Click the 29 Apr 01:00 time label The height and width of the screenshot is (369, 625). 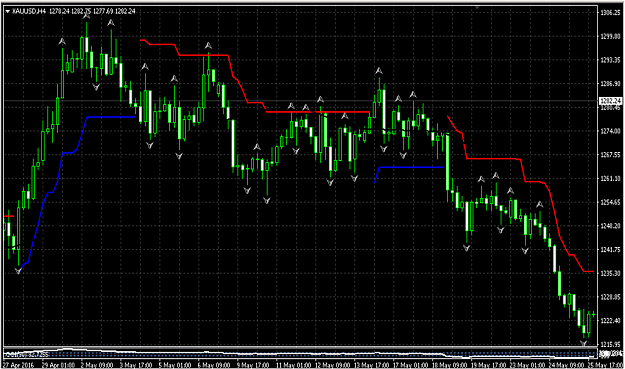coord(58,365)
